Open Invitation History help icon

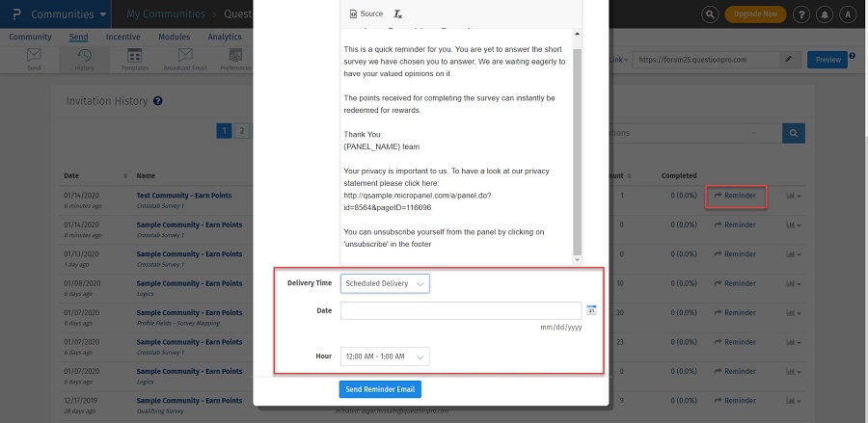pos(158,101)
